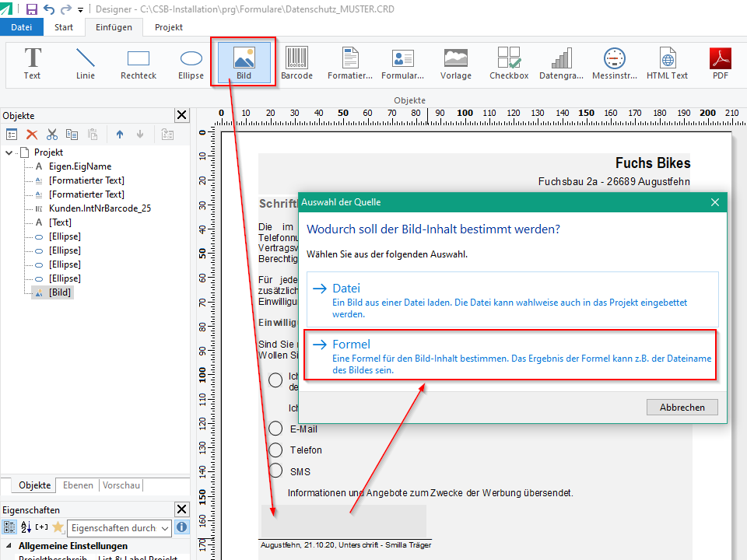Select Kunden.IntNrBarcode_25 in the object tree
Screen dimensions: 747x560
tap(100, 208)
